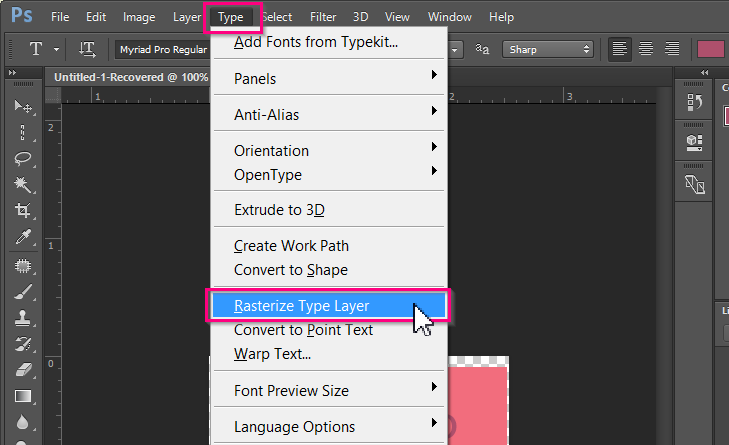Select the Clone Stamp tool
The height and width of the screenshot is (445, 729).
(22, 318)
